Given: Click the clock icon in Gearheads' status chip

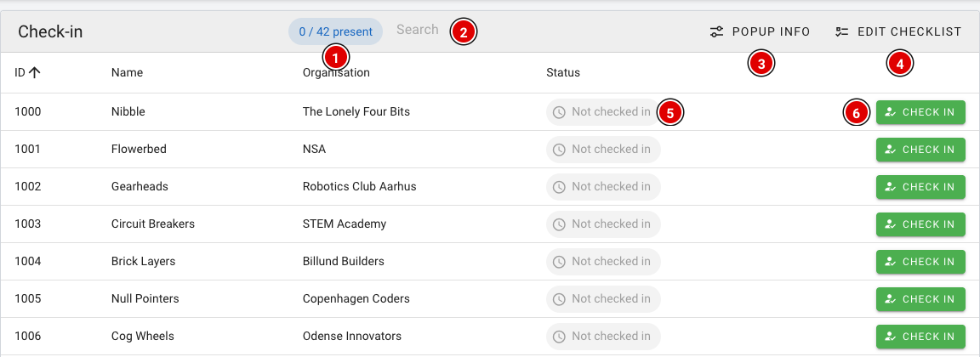Looking at the screenshot, I should click(x=560, y=187).
